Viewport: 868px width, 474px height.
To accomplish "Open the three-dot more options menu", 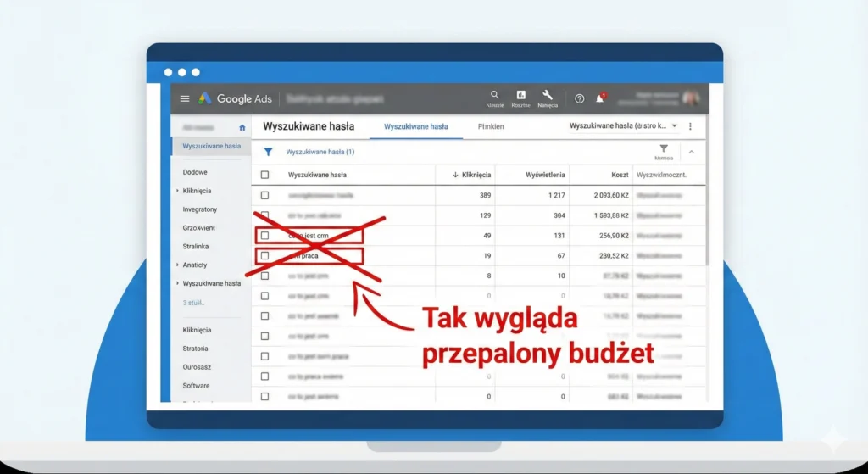I will point(690,126).
